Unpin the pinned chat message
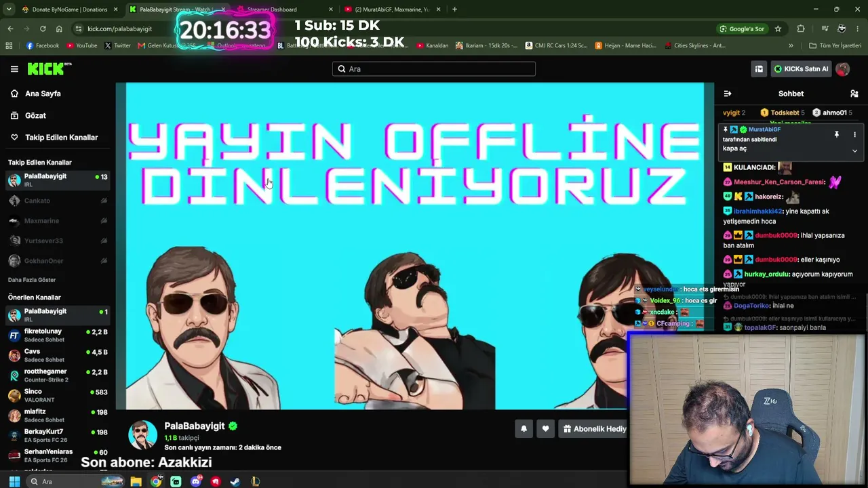 pyautogui.click(x=836, y=134)
